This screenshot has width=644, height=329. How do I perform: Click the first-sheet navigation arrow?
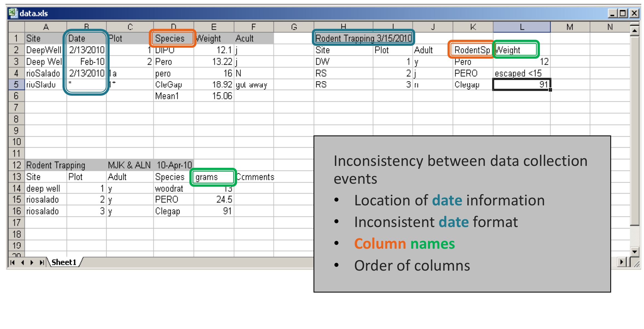pyautogui.click(x=12, y=262)
